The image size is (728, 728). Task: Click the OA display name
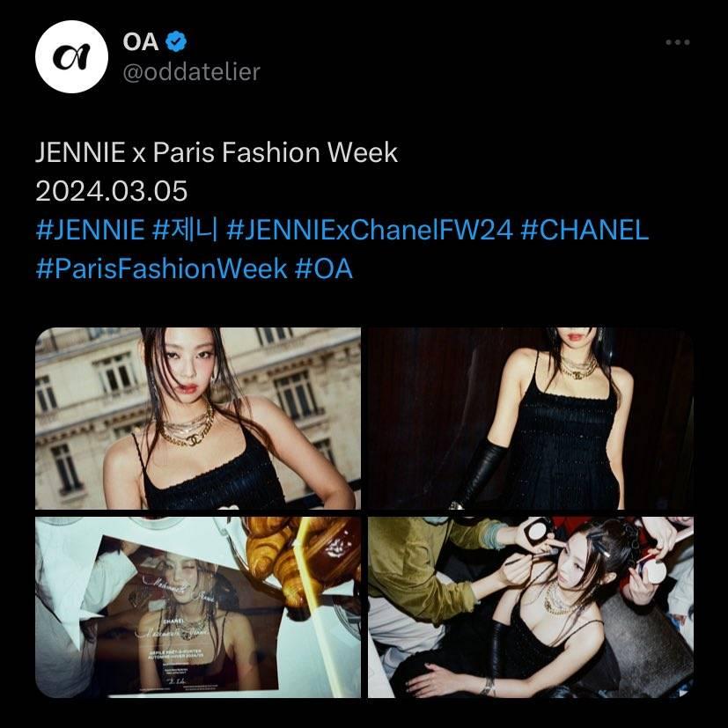click(x=141, y=41)
